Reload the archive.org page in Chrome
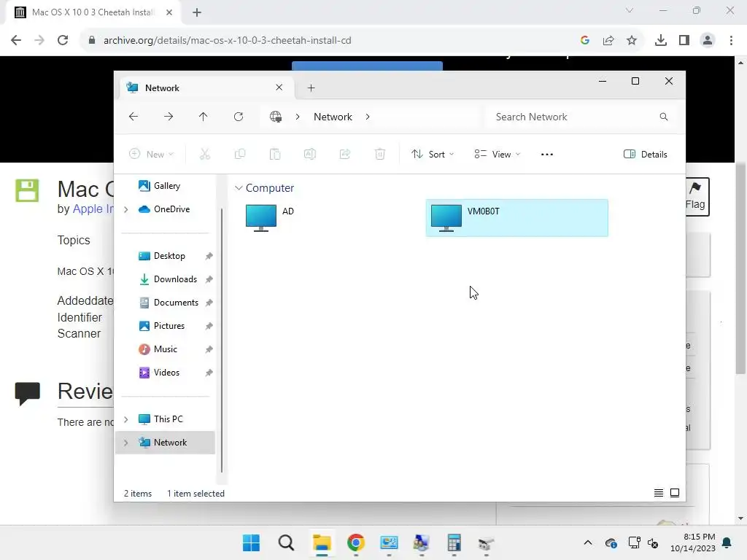The width and height of the screenshot is (747, 560). click(x=63, y=41)
